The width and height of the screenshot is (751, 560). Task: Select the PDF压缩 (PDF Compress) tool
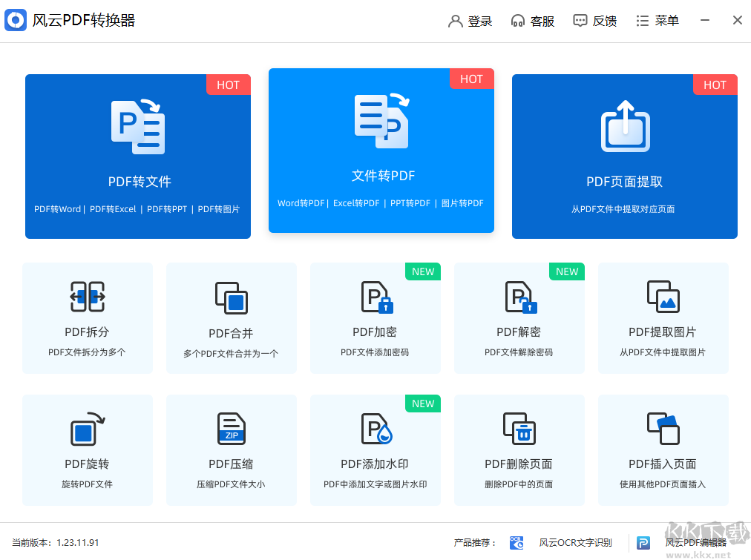231,449
